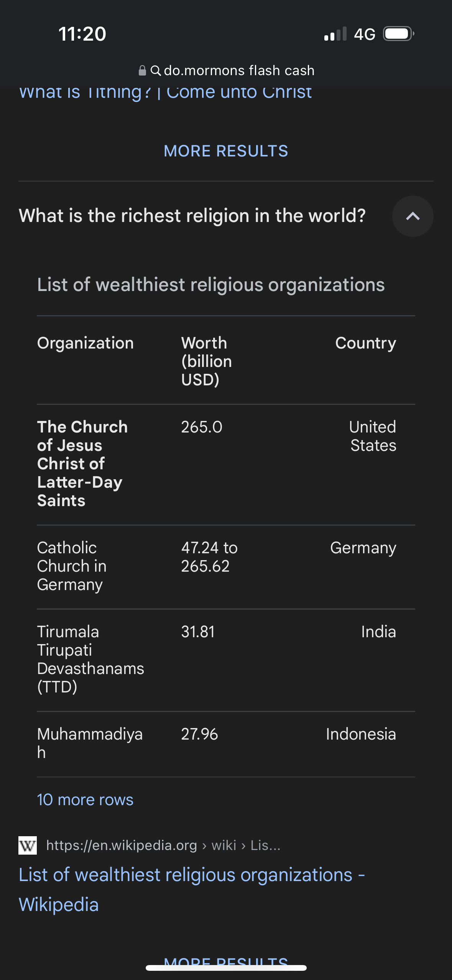Tap the lock icon in address bar
Image resolution: width=452 pixels, height=980 pixels.
pos(142,71)
